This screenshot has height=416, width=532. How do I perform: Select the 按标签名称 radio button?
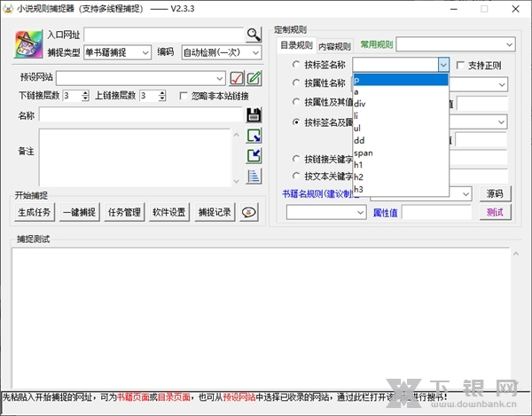pos(296,64)
